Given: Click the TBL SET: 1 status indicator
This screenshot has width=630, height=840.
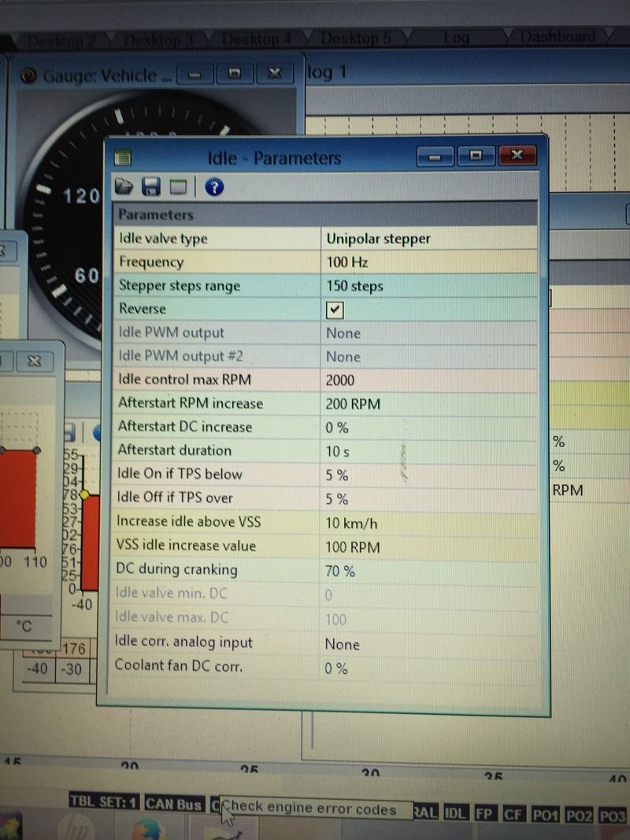Looking at the screenshot, I should tap(105, 803).
